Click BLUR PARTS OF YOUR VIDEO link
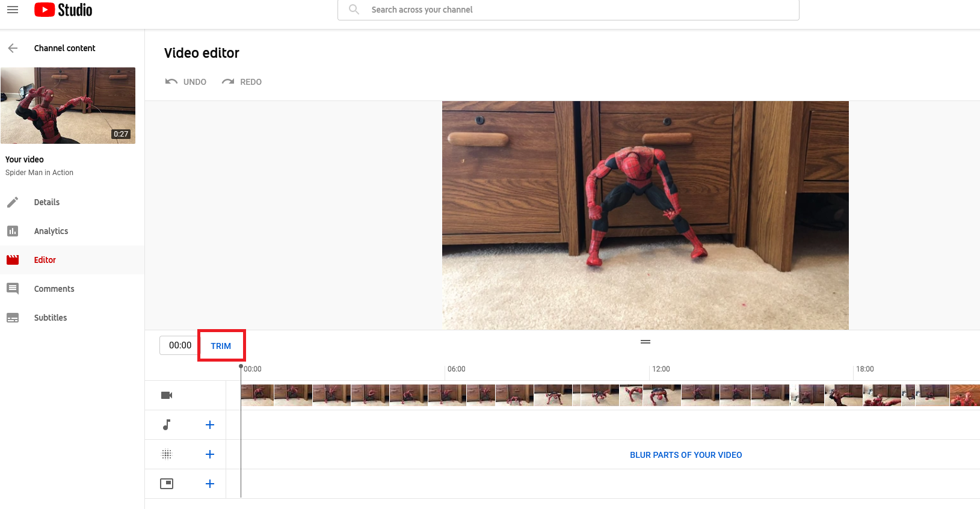980x509 pixels. point(686,455)
